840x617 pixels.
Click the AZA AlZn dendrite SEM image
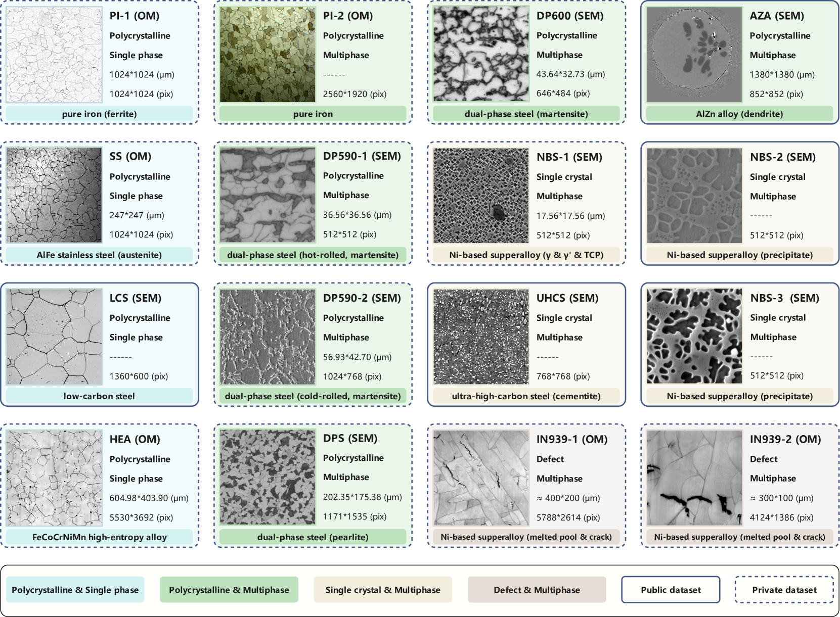(694, 55)
